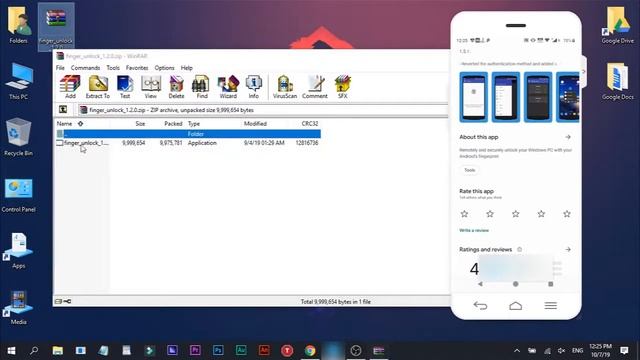
Task: Sort by Type column header
Action: point(194,124)
